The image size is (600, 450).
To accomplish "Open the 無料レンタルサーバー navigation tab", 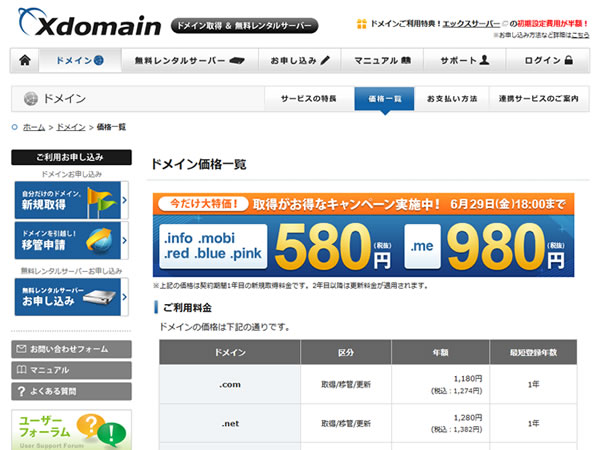I will pos(190,60).
